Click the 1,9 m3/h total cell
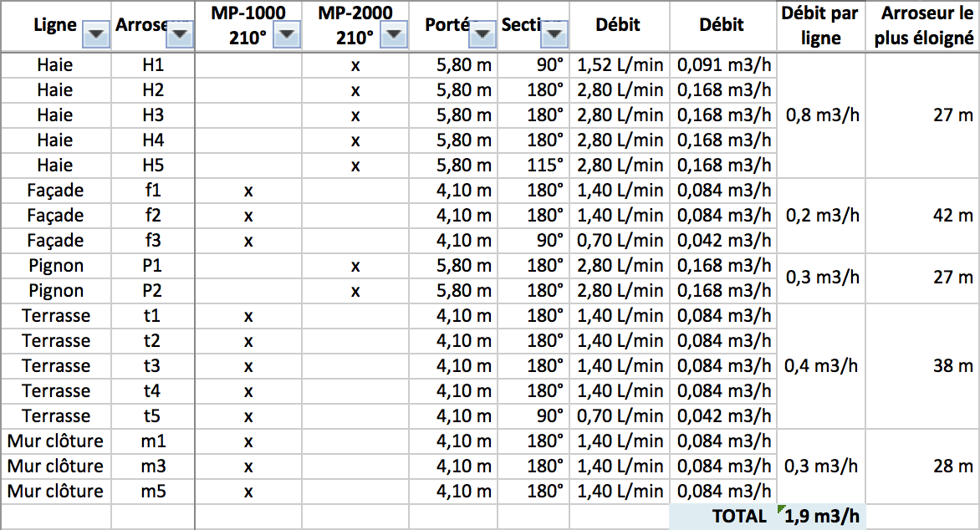This screenshot has width=980, height=530. click(821, 517)
